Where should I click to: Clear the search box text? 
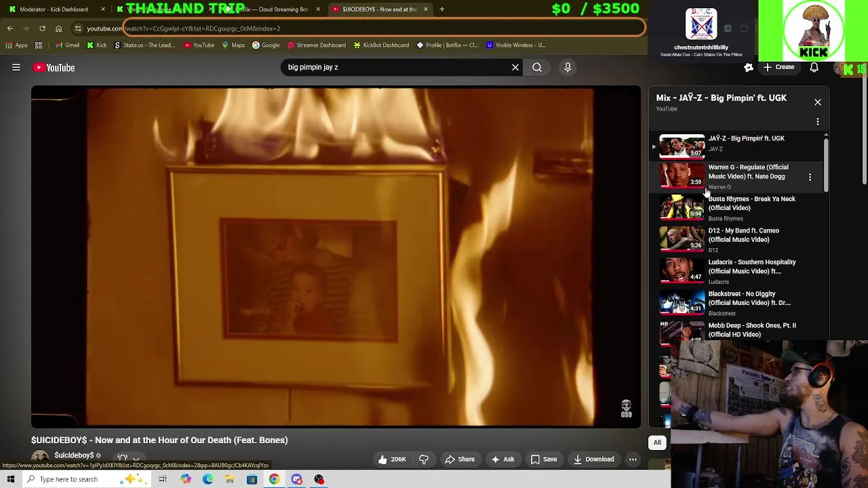[515, 67]
